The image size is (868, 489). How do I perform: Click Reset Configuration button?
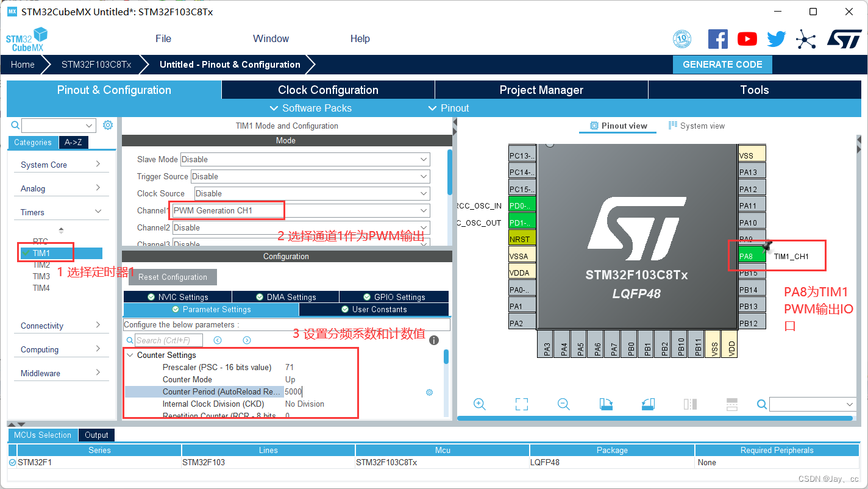tap(173, 277)
